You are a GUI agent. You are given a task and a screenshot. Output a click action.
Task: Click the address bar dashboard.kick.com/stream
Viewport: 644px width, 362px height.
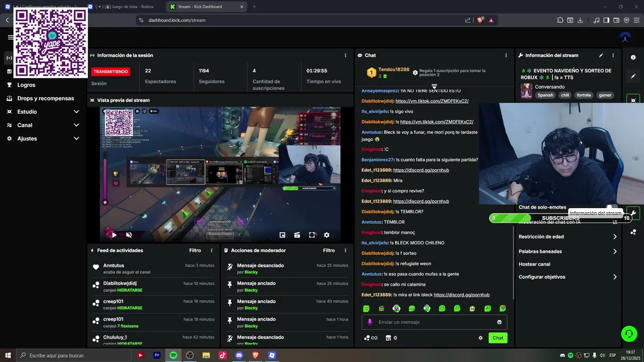click(177, 20)
